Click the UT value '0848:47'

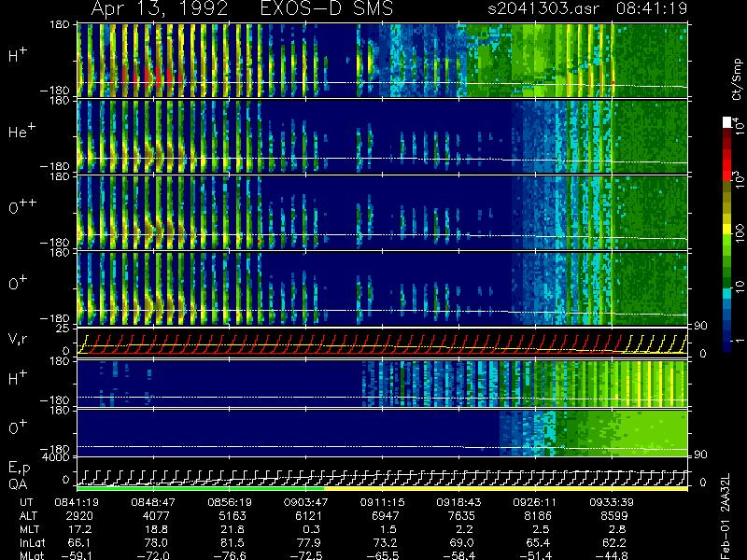click(153, 502)
